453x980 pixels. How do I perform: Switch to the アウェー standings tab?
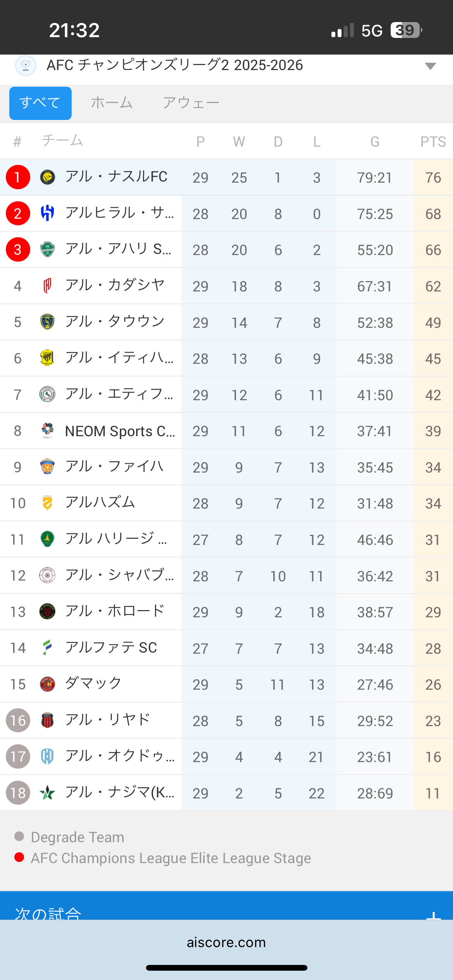pos(191,103)
